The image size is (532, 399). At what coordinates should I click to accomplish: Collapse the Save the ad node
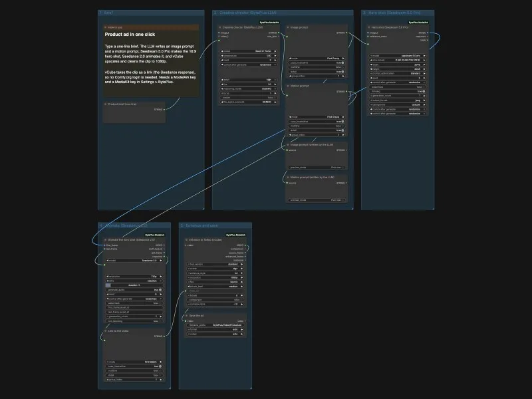(187, 315)
